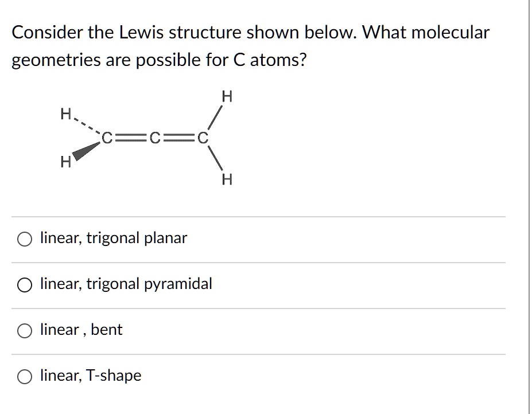Click the rightmost carbon atom label
The width and height of the screenshot is (532, 414).
click(x=202, y=138)
